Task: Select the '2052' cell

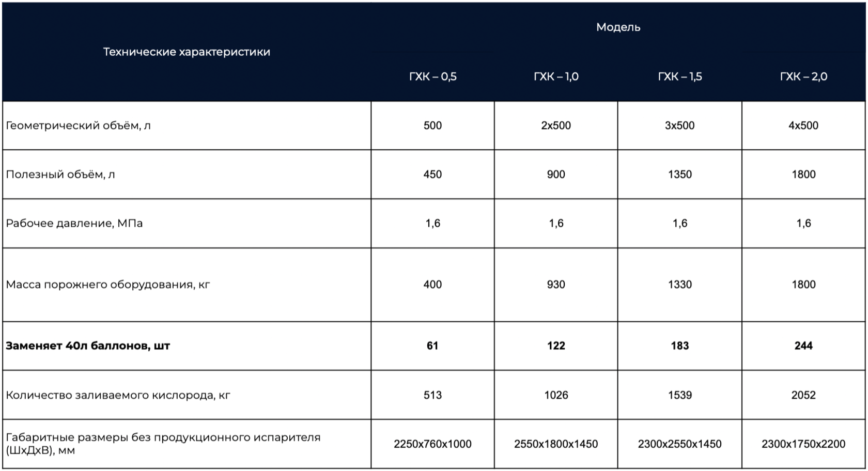Action: click(803, 396)
